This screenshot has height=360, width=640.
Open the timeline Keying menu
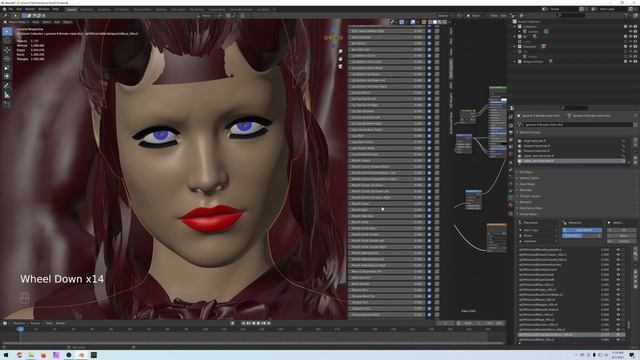(36, 323)
